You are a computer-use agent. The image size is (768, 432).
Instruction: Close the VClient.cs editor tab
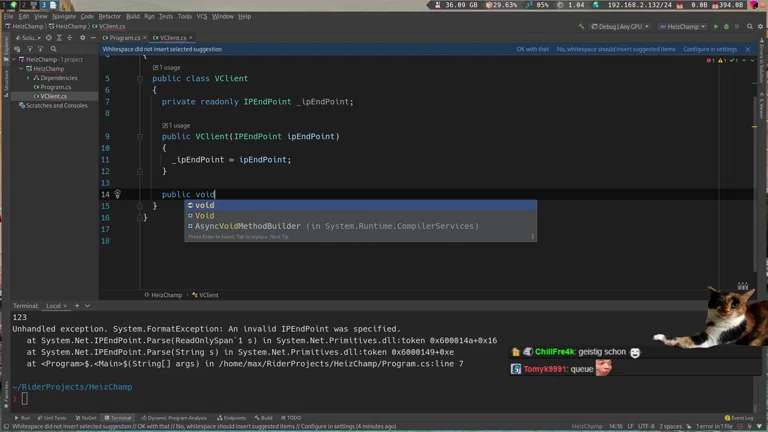tap(191, 38)
